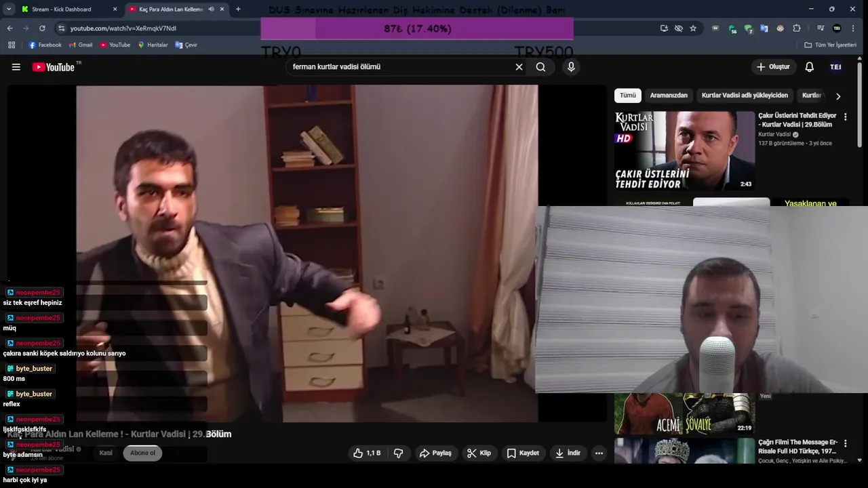868x488 pixels.
Task: Switch to the Stream - Kick Dashboard tab
Action: point(70,9)
